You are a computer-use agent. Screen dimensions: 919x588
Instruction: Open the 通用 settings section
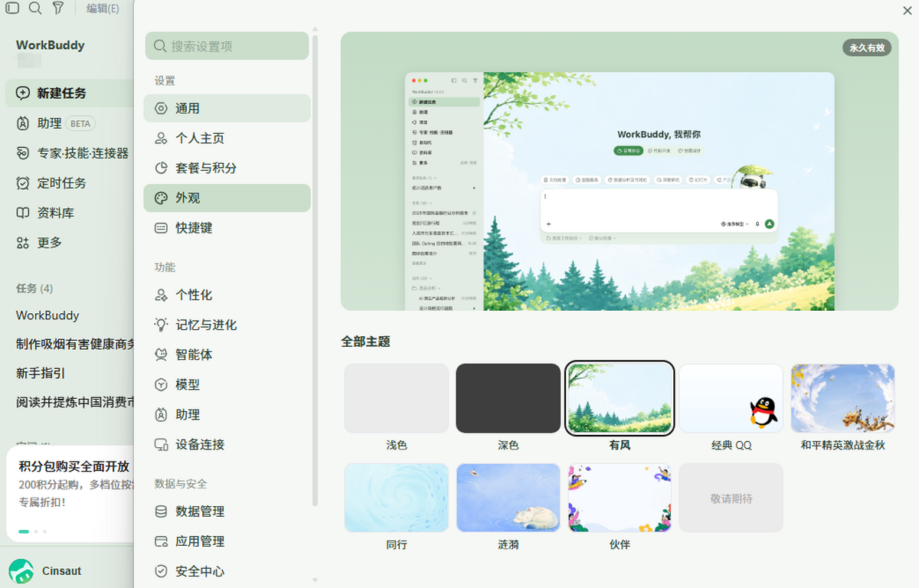click(227, 109)
